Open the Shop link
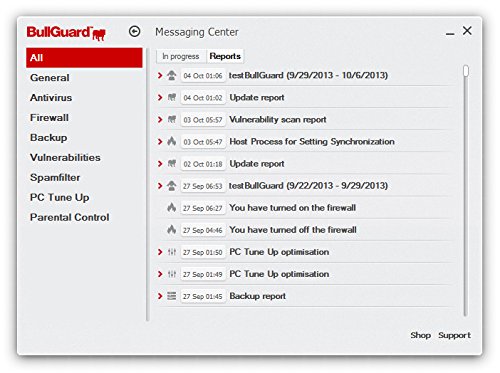The height and width of the screenshot is (373, 500). (421, 335)
